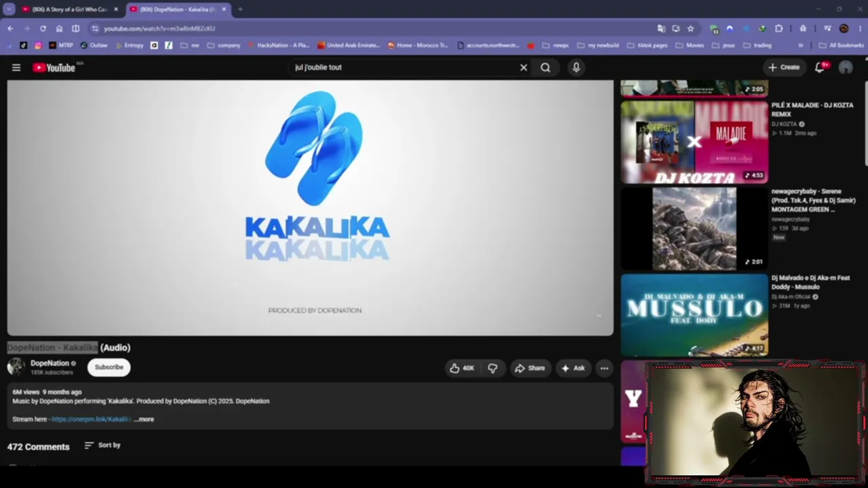Open the Entropy bookmark
Viewport: 868px width, 488px height.
129,45
